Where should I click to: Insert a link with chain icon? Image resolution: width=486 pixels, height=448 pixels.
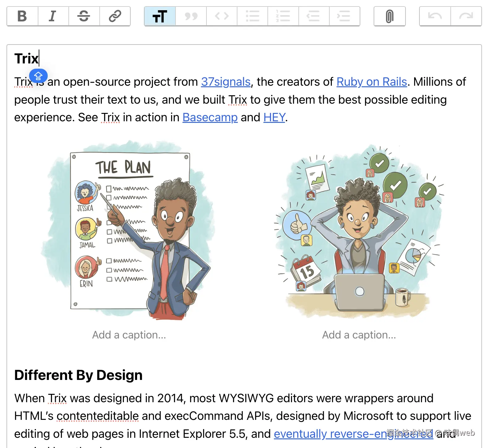pos(115,16)
